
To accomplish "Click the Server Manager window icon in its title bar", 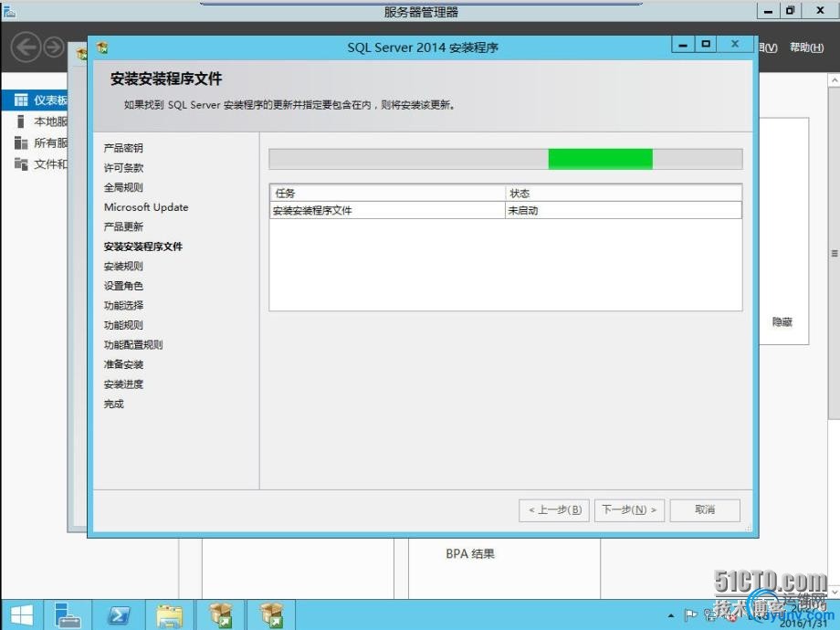I will point(9,11).
